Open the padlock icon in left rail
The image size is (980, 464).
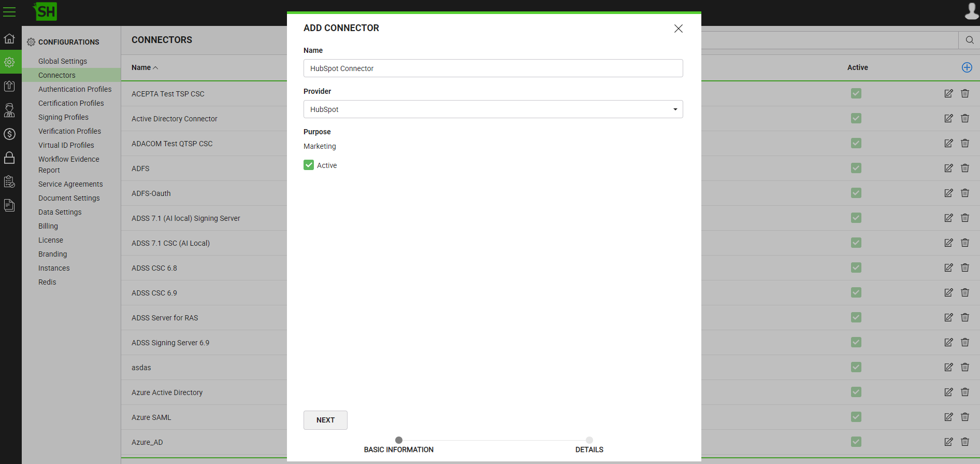click(x=9, y=158)
